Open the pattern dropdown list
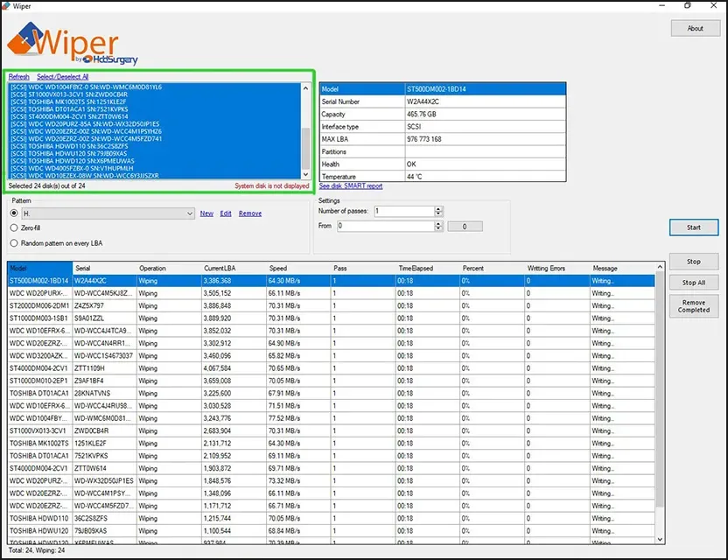The height and width of the screenshot is (560, 728). coord(189,213)
